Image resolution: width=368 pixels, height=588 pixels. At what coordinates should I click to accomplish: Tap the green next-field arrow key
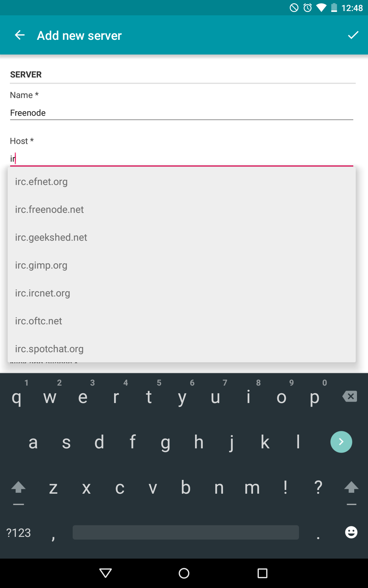point(341,442)
